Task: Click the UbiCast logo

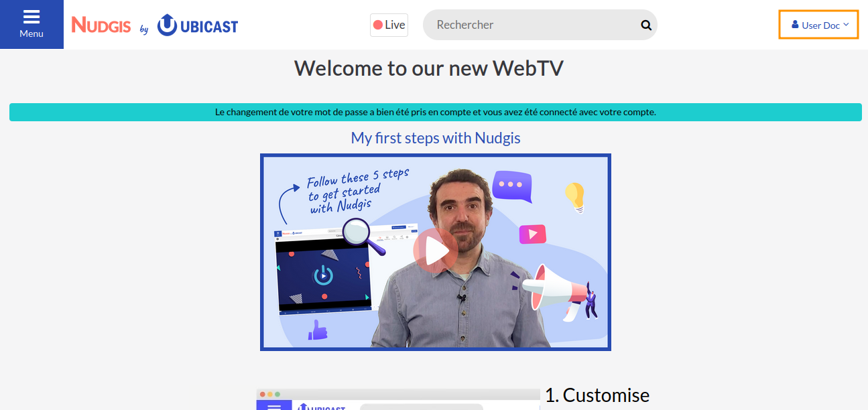Action: tap(198, 25)
